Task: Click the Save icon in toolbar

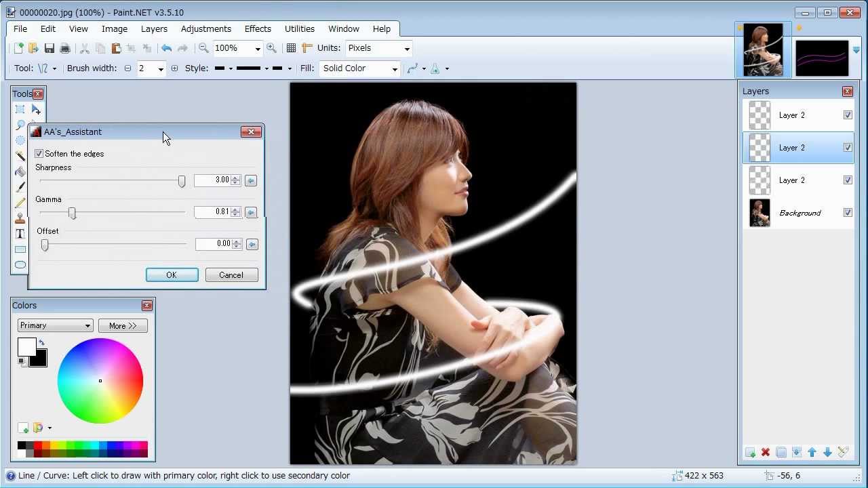Action: point(50,48)
